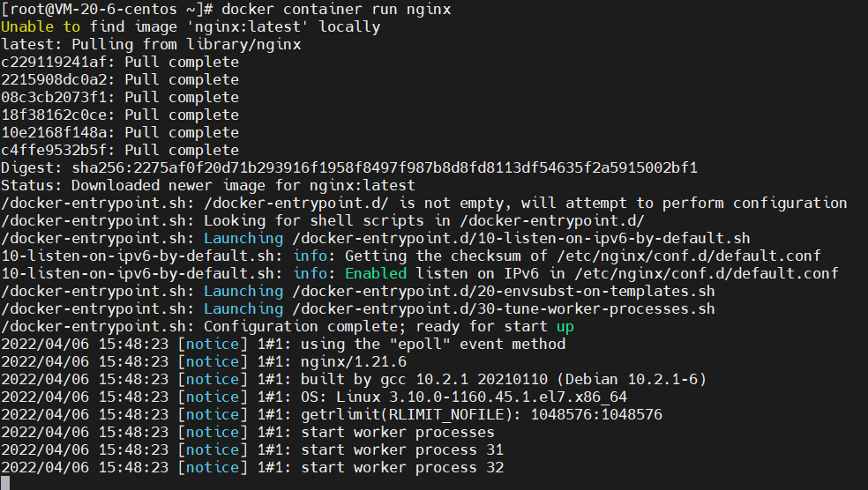868x490 pixels.
Task: Click 'OS: Linux 3.10.0-1160.45.1.el7.x86_64' text
Action: pyautogui.click(x=464, y=397)
